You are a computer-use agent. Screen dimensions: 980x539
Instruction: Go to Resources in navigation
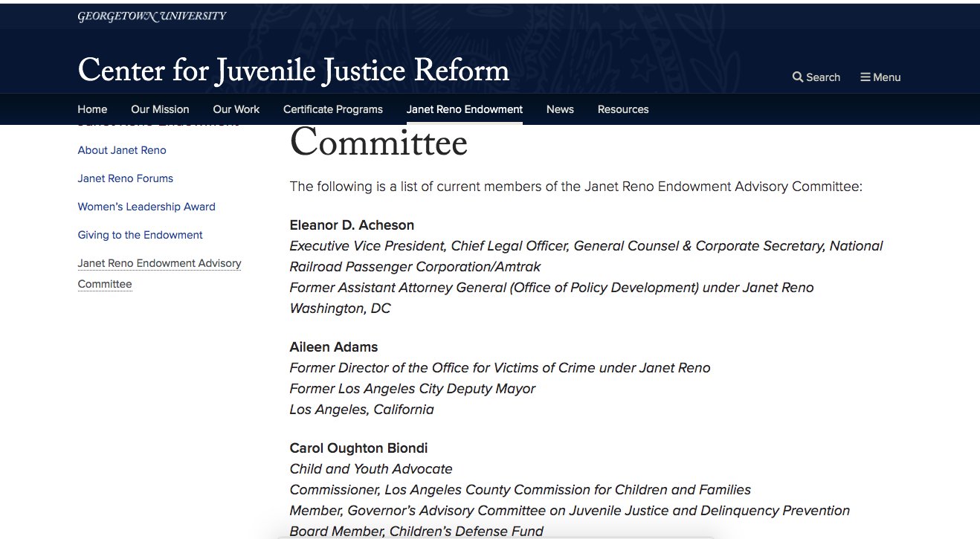[x=623, y=109]
